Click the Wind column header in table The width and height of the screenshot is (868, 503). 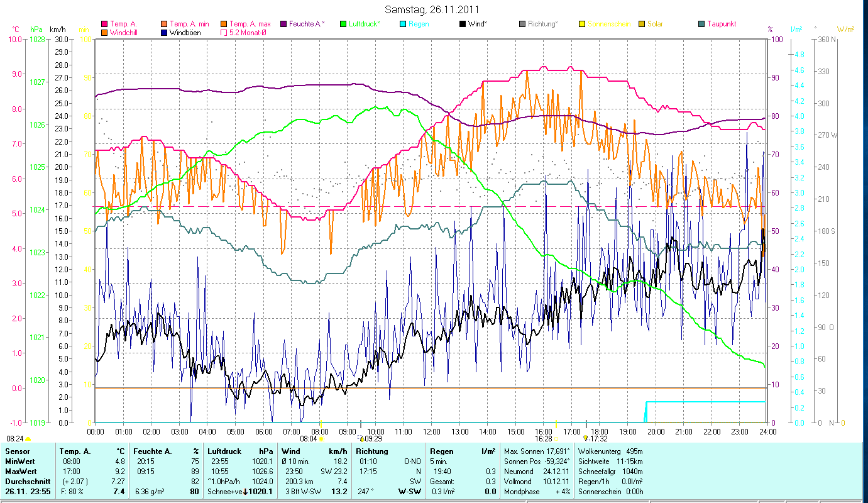(290, 451)
